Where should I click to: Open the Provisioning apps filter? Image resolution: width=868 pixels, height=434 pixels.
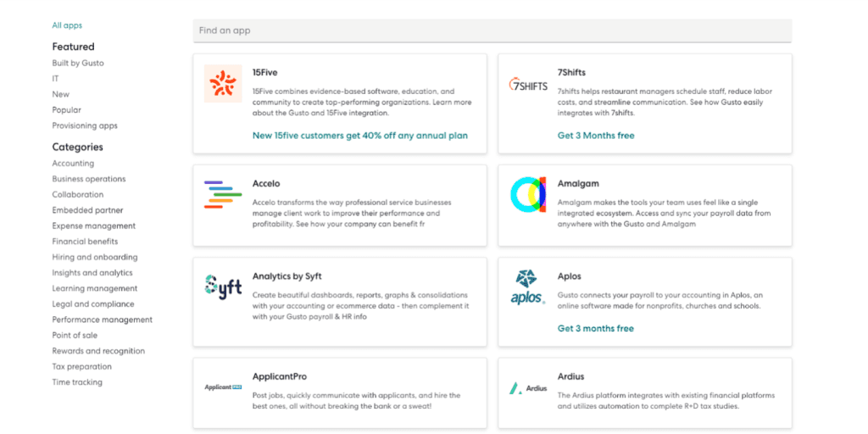[85, 125]
